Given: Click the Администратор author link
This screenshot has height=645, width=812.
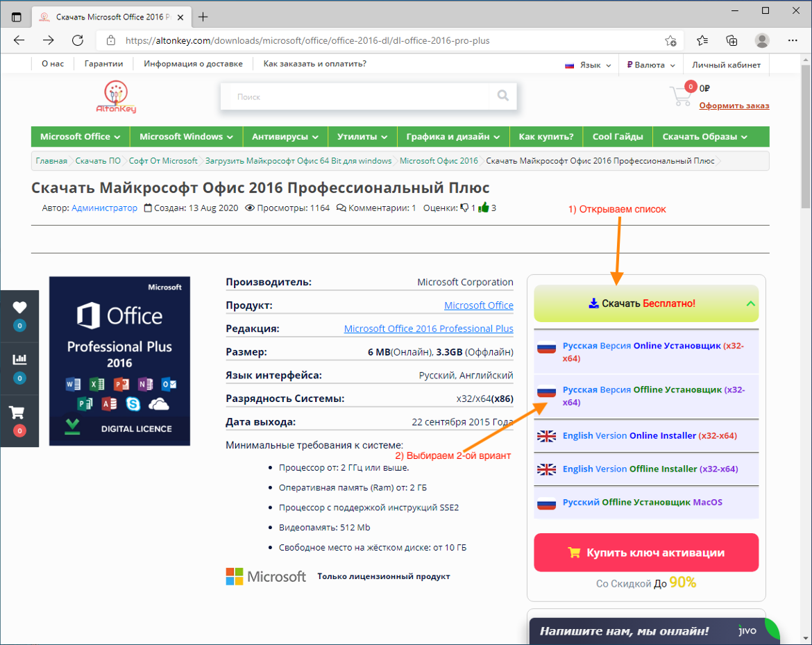Looking at the screenshot, I should pos(105,208).
